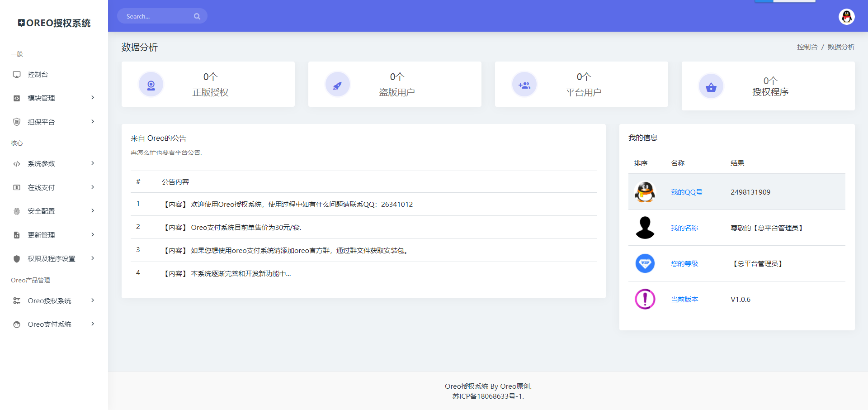
Task: Open the 安全配置 menu label
Action: 41,211
